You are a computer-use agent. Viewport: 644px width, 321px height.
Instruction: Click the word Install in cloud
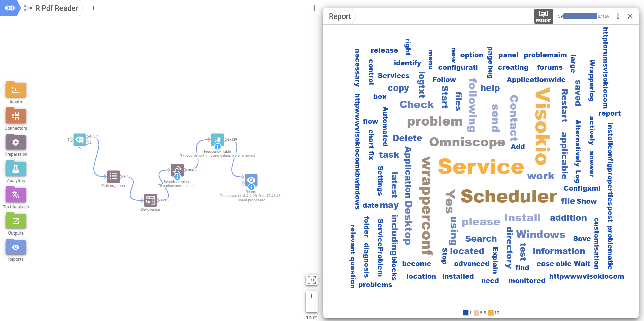[522, 218]
